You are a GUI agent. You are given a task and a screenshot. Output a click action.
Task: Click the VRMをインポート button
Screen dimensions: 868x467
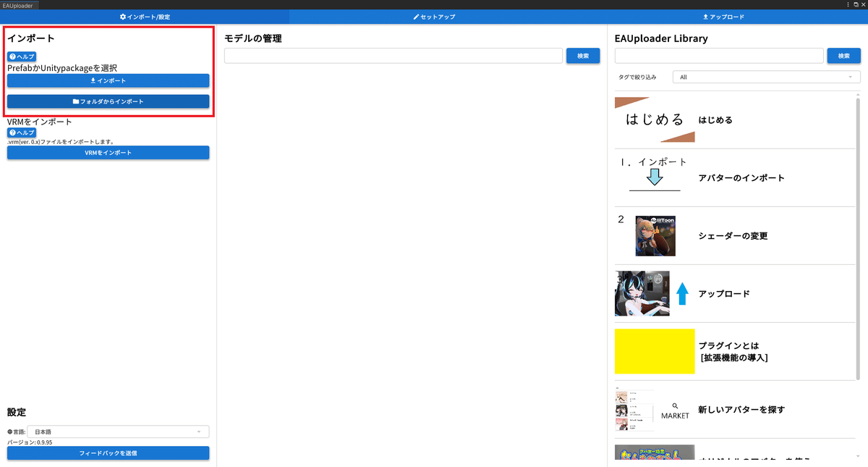click(x=108, y=153)
